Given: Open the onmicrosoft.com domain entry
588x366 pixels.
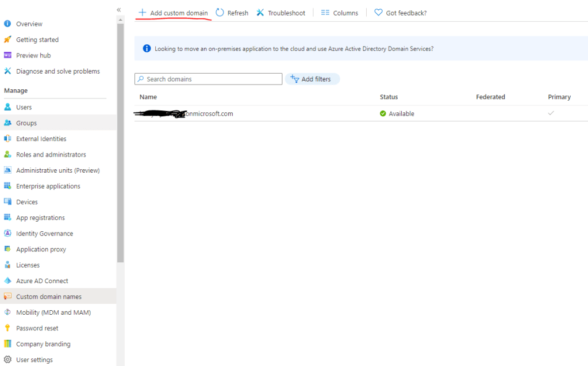Looking at the screenshot, I should [209, 113].
